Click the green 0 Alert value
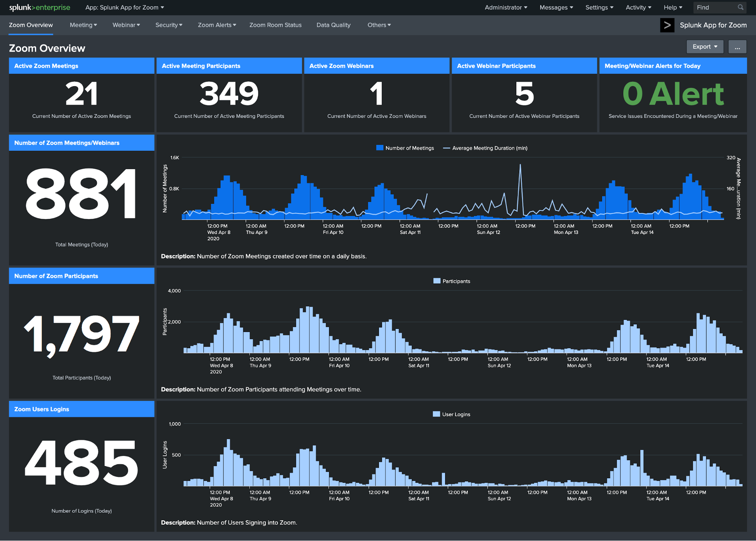This screenshot has width=756, height=541. click(x=673, y=94)
